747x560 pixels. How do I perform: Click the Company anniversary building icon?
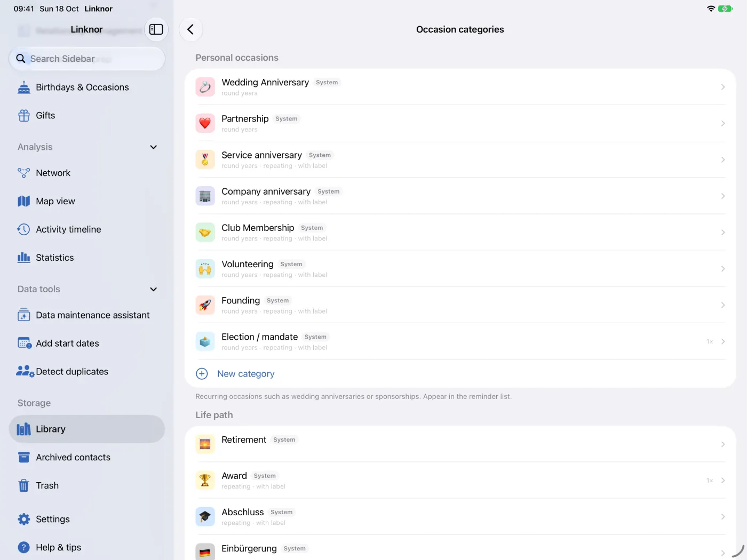click(205, 196)
